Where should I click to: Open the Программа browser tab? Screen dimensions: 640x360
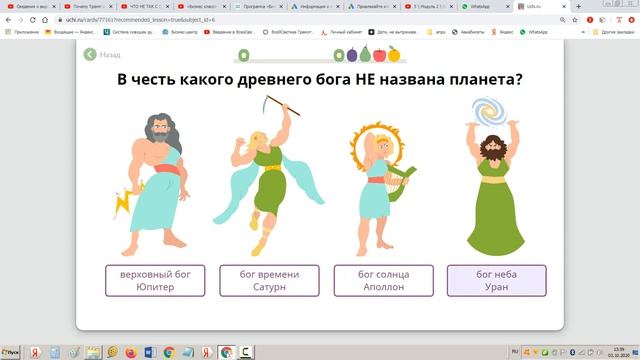(257, 7)
